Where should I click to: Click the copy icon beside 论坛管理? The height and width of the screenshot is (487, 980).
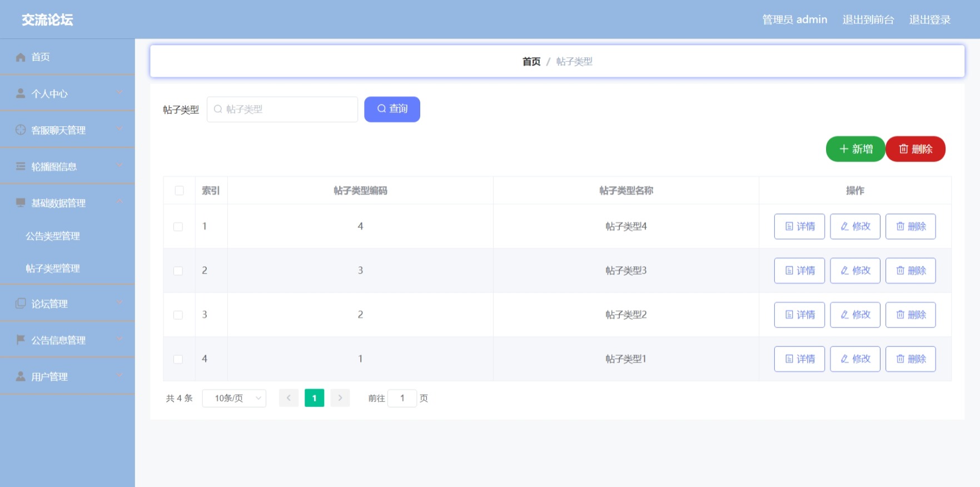click(x=21, y=303)
